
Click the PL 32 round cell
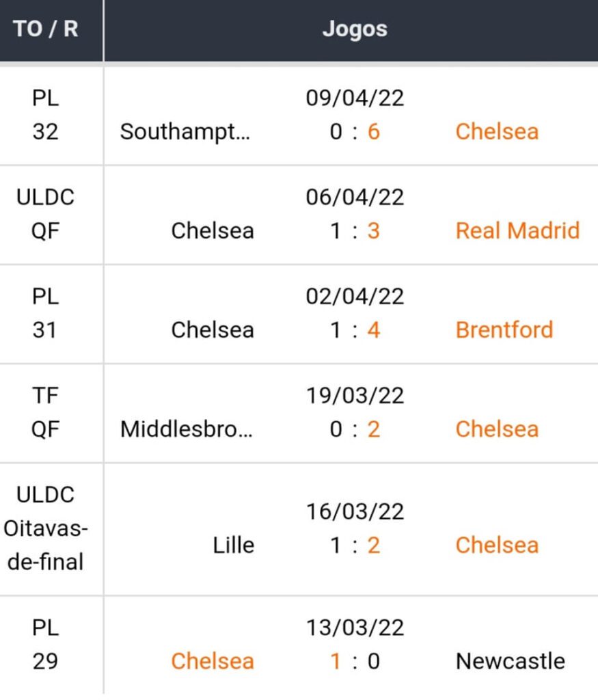pos(45,115)
